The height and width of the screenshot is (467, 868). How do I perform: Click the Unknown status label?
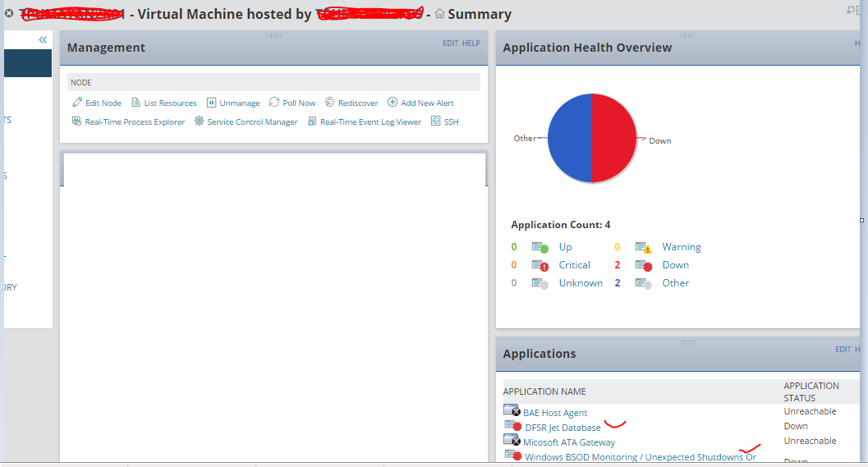(x=580, y=283)
